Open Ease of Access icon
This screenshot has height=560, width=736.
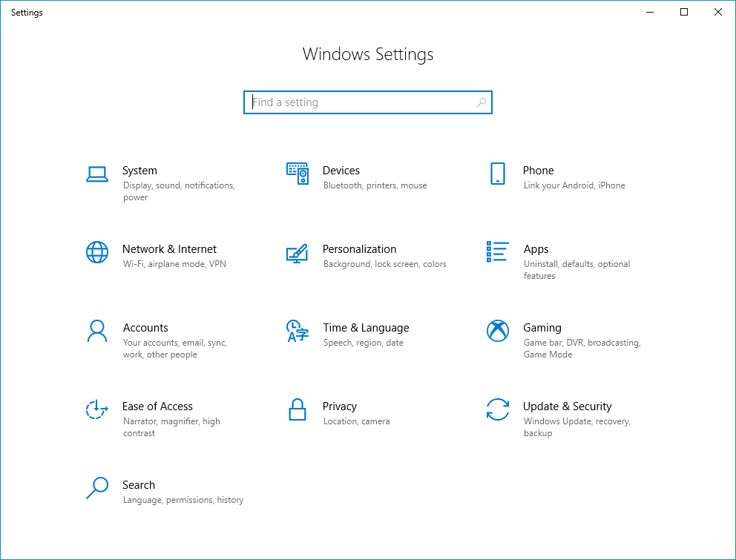click(x=97, y=409)
